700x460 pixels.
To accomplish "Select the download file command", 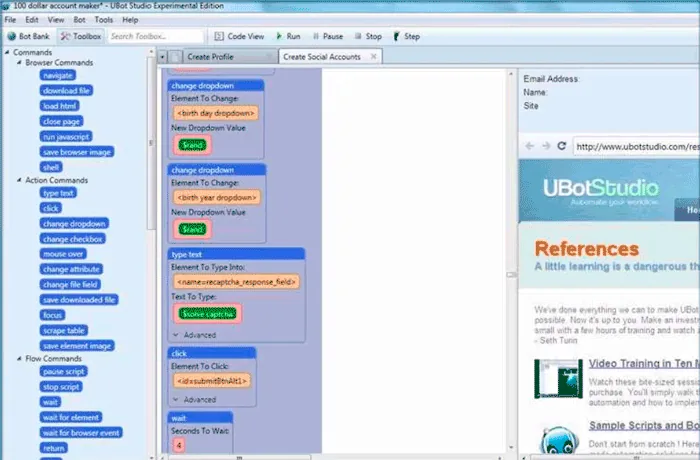I will 67,91.
